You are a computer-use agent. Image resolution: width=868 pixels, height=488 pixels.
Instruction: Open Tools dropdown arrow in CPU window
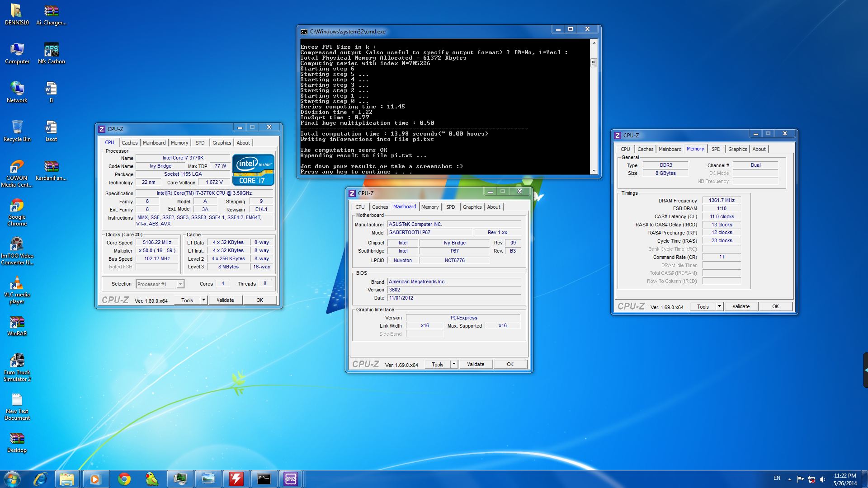pos(203,300)
